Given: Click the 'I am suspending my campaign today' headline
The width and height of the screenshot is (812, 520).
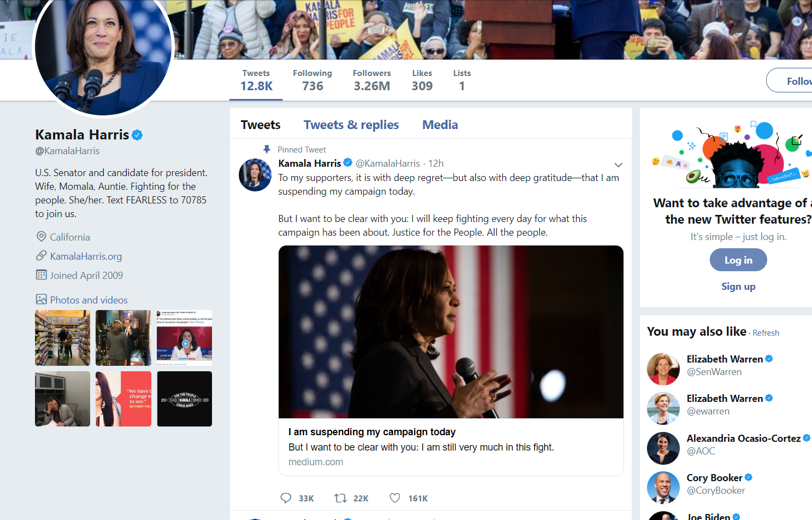Looking at the screenshot, I should (x=372, y=432).
